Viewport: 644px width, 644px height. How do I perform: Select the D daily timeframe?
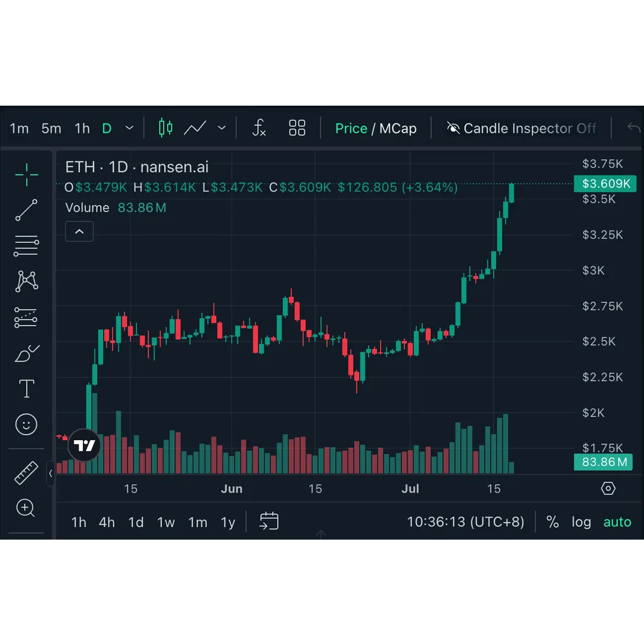[107, 128]
